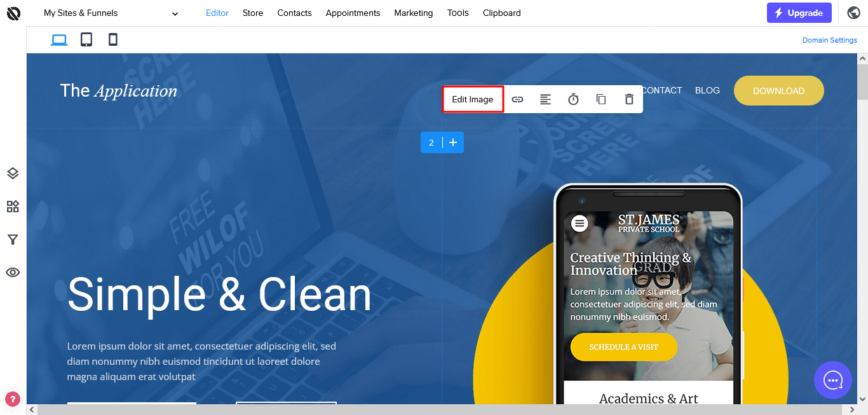The image size is (868, 415).
Task: Click the app logo icon
Action: coord(13,13)
